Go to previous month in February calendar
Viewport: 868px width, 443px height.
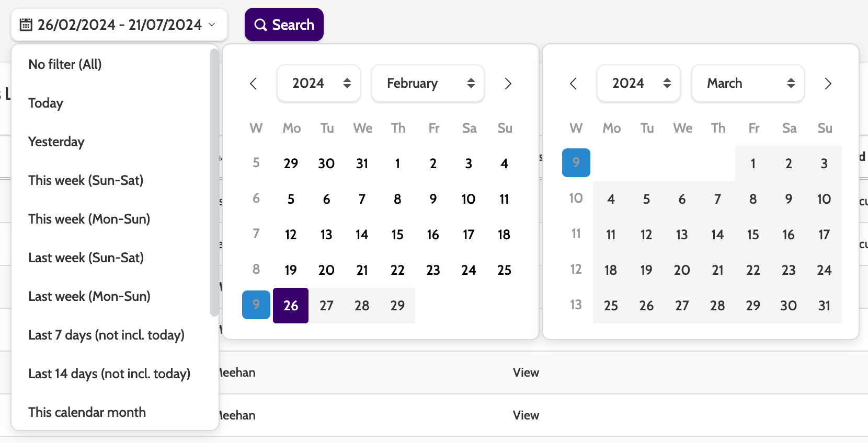point(254,84)
